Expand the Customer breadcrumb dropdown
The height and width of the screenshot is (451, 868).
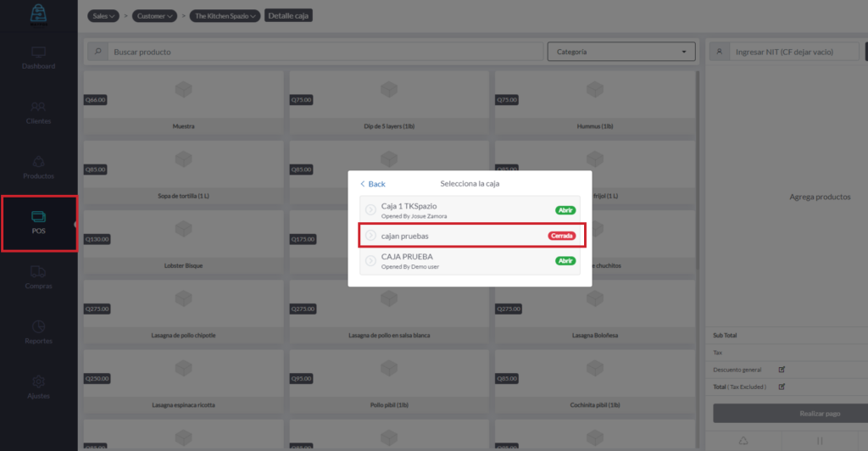click(x=155, y=16)
